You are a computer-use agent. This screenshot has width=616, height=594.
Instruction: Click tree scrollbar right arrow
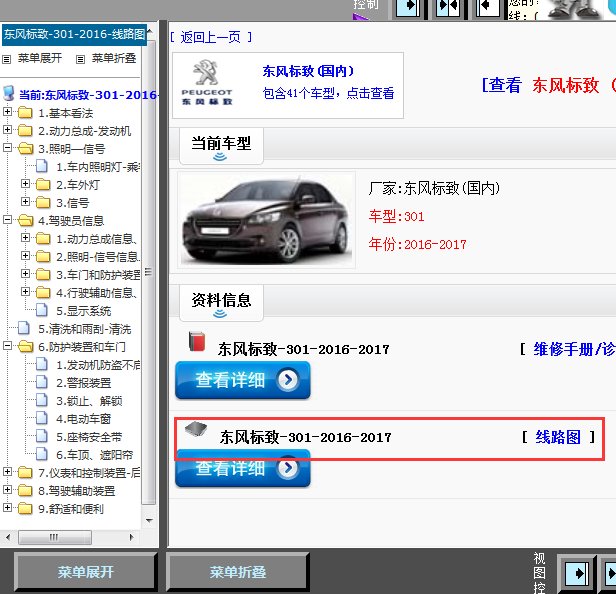click(x=131, y=537)
